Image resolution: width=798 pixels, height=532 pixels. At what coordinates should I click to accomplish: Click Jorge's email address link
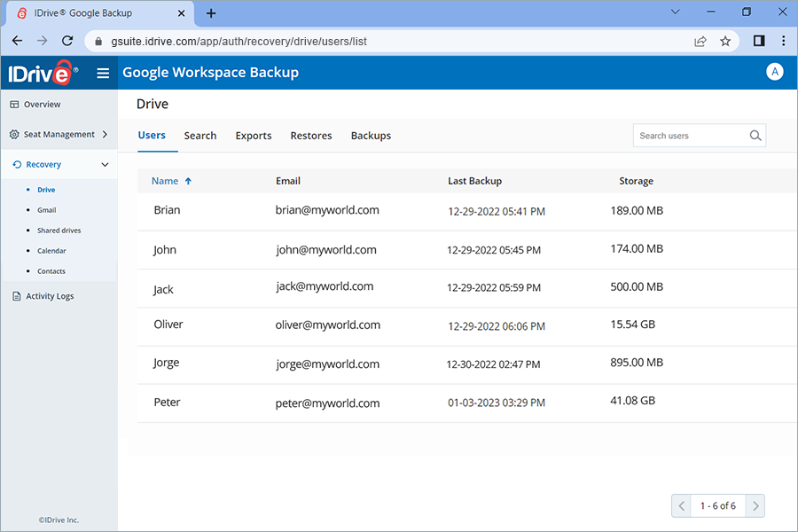(328, 364)
